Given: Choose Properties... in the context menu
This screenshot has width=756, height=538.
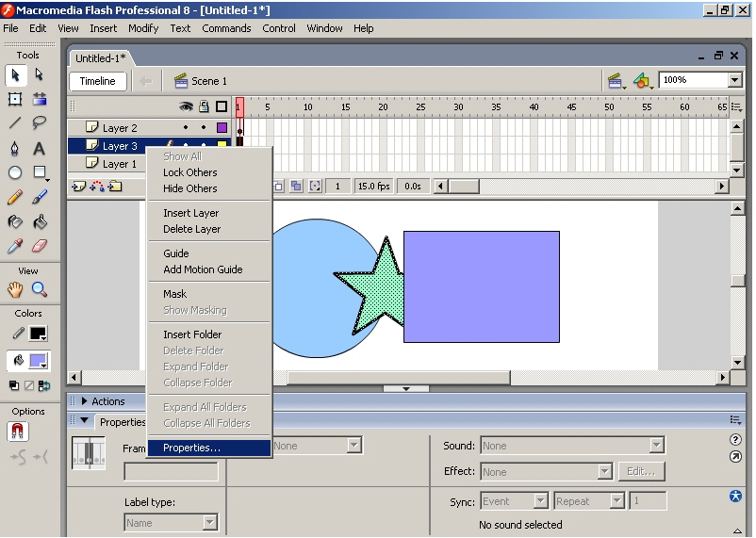Looking at the screenshot, I should (x=208, y=448).
